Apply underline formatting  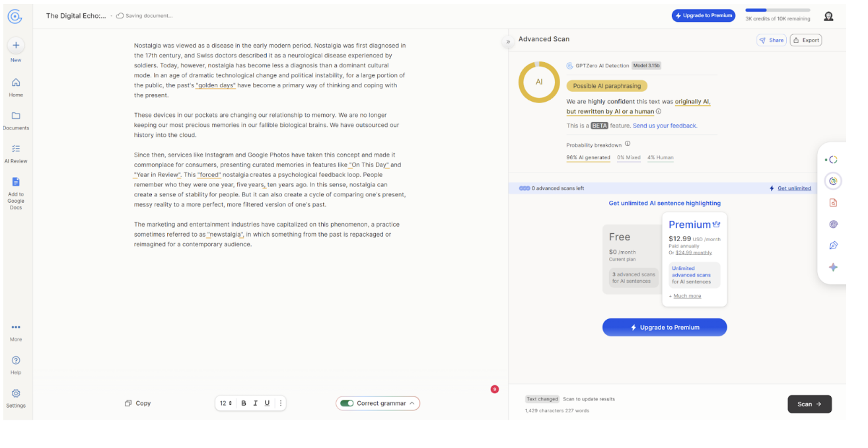click(x=267, y=403)
